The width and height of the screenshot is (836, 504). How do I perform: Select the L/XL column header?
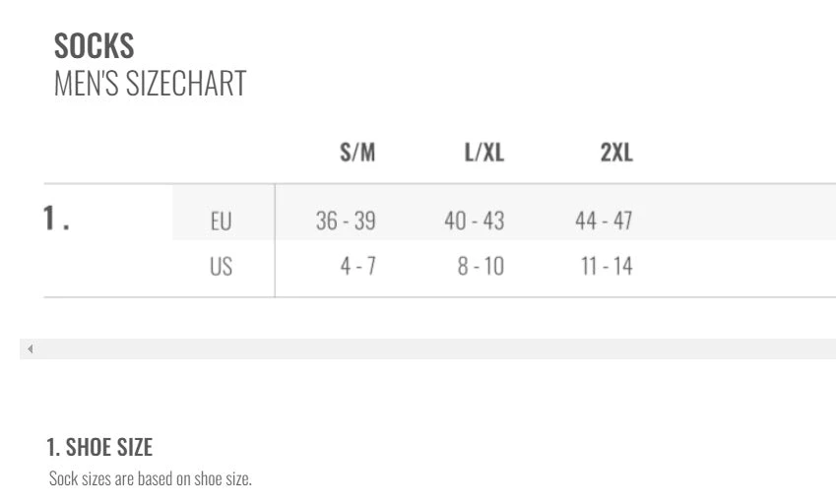point(484,154)
